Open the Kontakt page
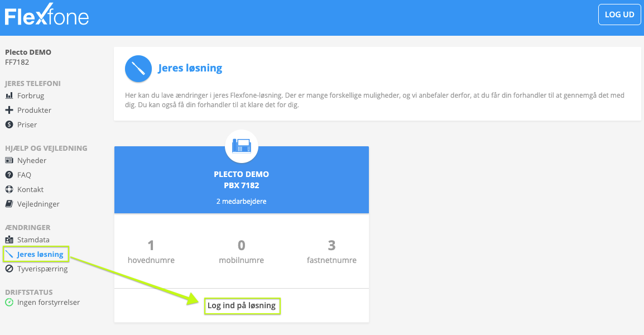Image resolution: width=644 pixels, height=335 pixels. [x=30, y=189]
